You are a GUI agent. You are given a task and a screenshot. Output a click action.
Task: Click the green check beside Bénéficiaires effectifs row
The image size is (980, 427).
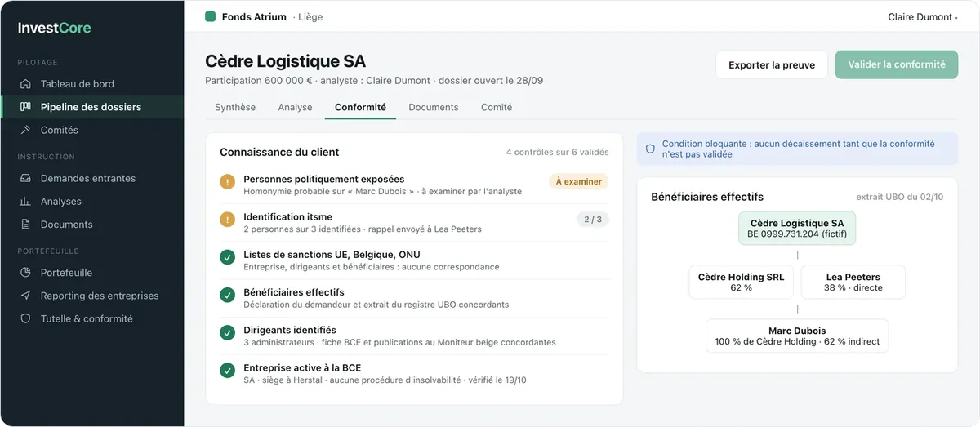point(228,295)
